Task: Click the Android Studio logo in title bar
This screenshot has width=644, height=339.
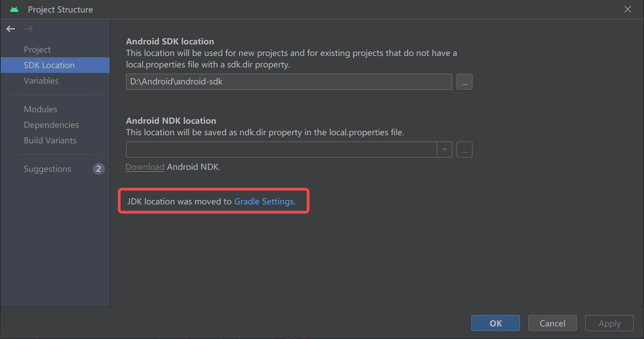Action: click(x=14, y=9)
